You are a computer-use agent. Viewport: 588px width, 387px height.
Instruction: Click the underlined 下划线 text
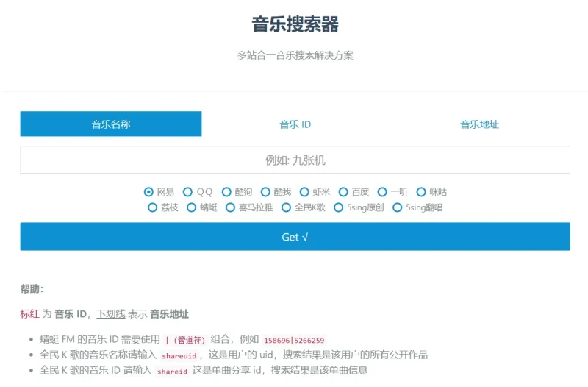coord(111,314)
